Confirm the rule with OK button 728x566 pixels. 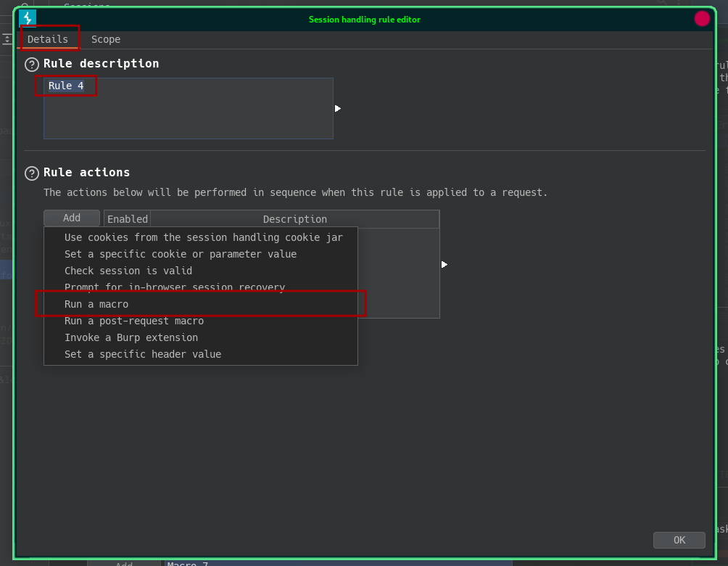coord(679,540)
